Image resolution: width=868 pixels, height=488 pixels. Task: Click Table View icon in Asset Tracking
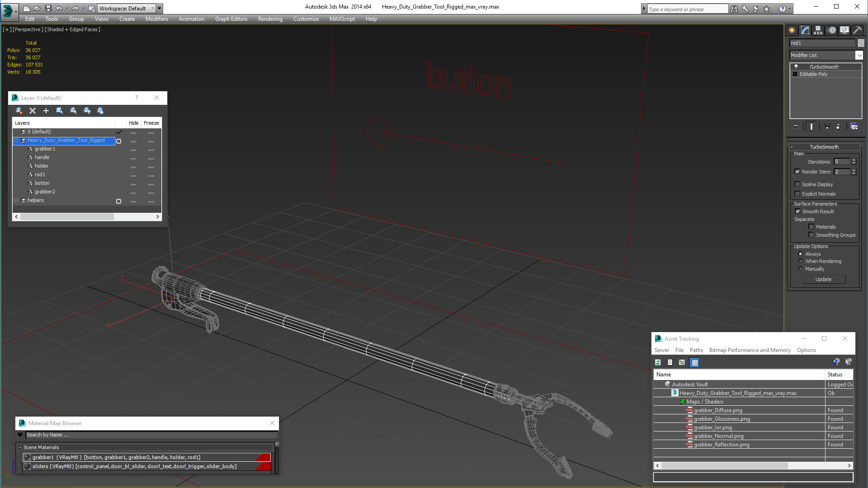(x=695, y=362)
